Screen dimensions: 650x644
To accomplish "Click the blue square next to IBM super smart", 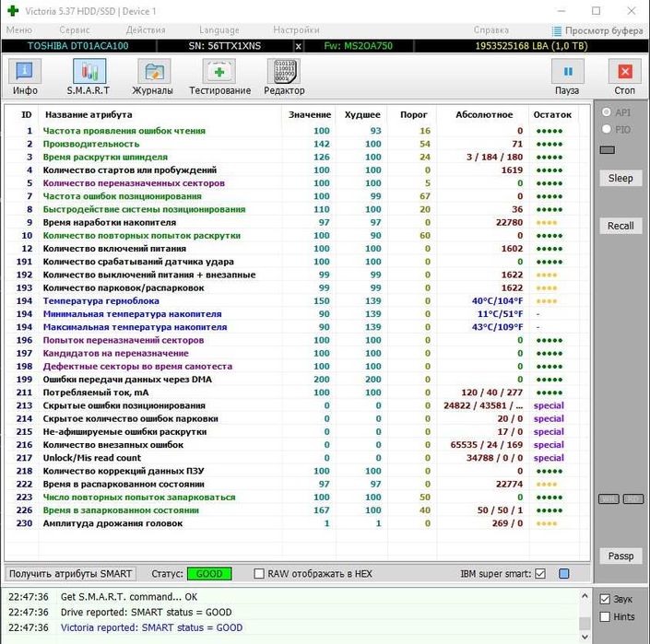I will click(x=563, y=574).
